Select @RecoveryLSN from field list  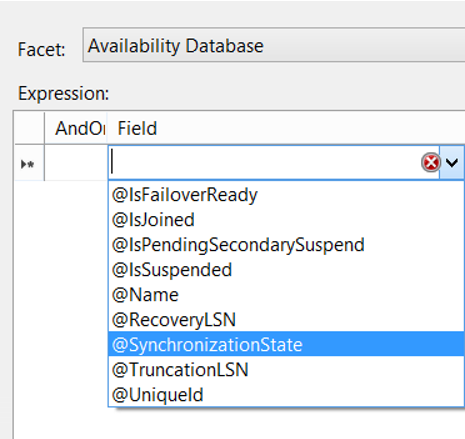(x=286, y=320)
